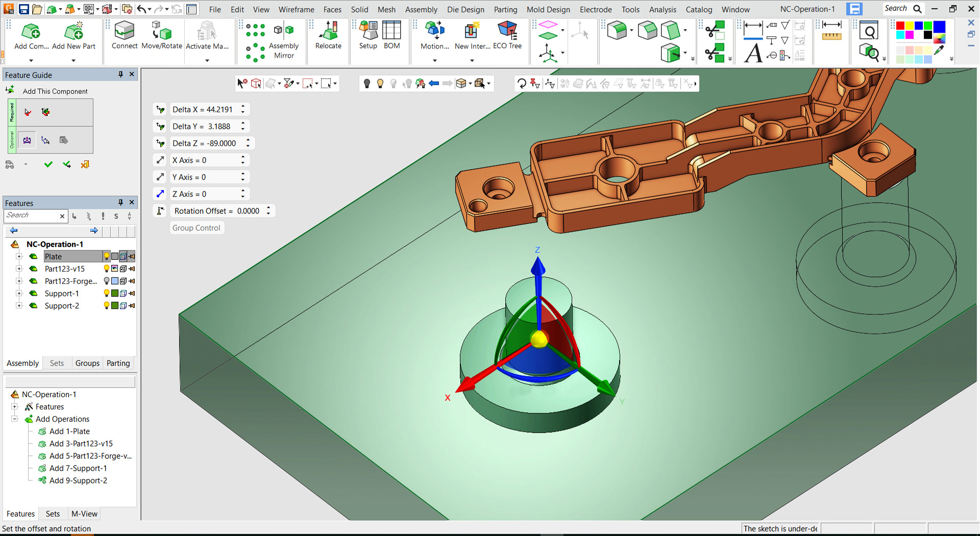
Task: Expand the Plate tree node
Action: click(x=19, y=257)
